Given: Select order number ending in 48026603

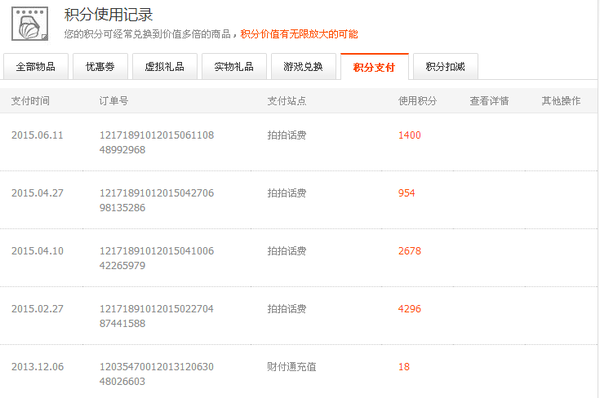Looking at the screenshot, I should (x=157, y=374).
